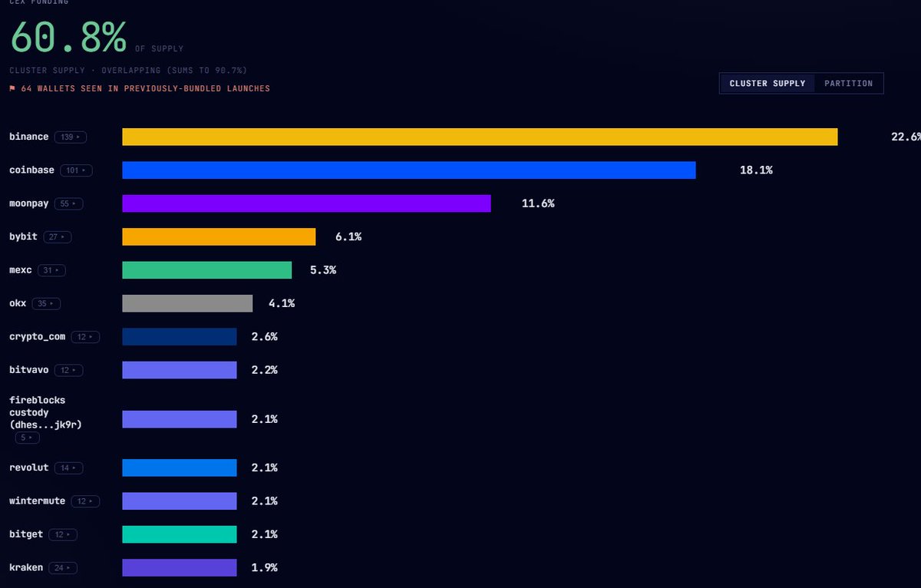The width and height of the screenshot is (921, 588).
Task: Click the coinbase 18.1% value
Action: pyautogui.click(x=756, y=170)
